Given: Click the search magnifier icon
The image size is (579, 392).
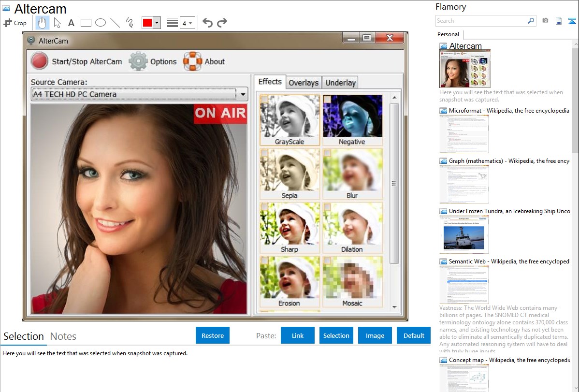Looking at the screenshot, I should 531,21.
